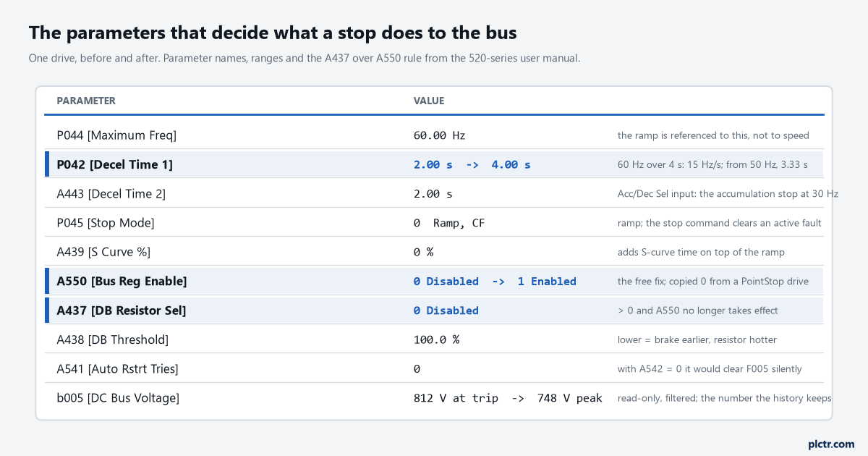Click the A437 '0 Disabled' value

tap(446, 310)
